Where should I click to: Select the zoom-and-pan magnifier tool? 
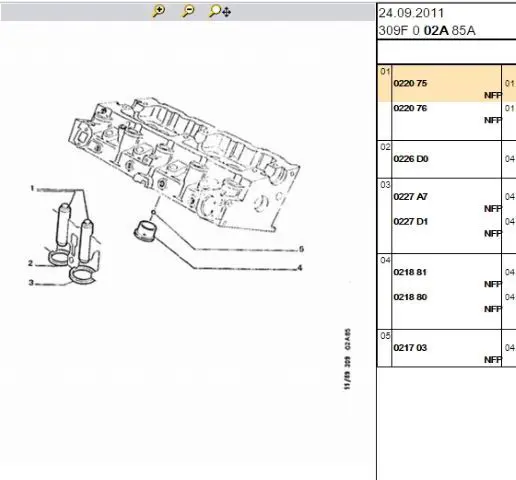pyautogui.click(x=219, y=11)
